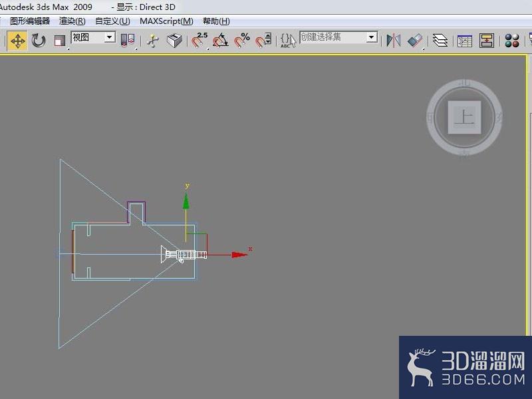Open Edit Named Selection Sets
532x399 pixels.
pos(288,41)
